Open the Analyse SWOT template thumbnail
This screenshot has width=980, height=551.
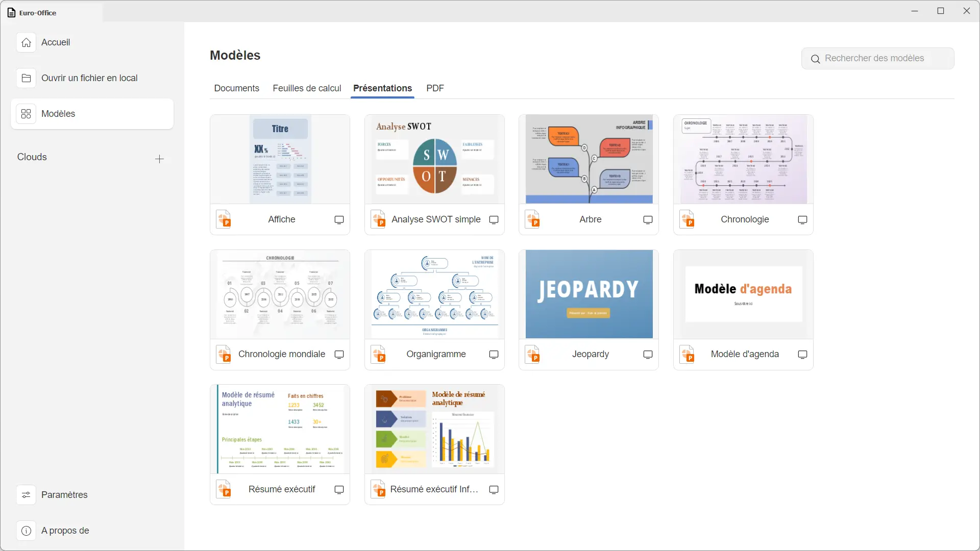(434, 160)
